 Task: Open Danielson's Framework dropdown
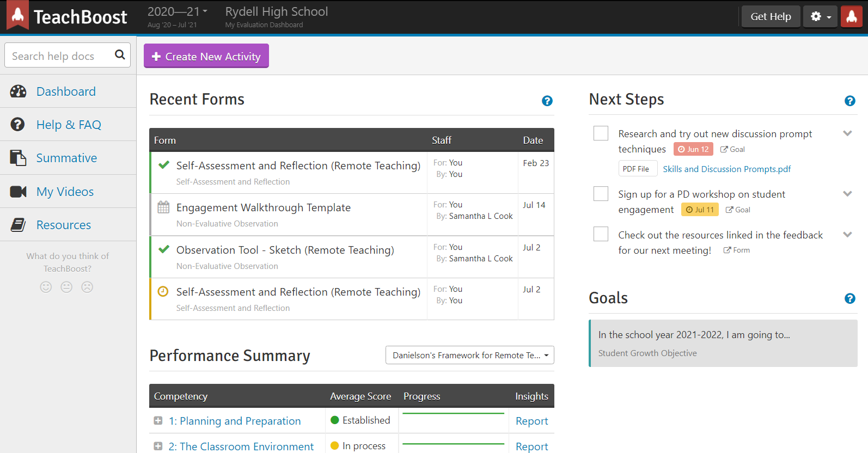pyautogui.click(x=470, y=355)
